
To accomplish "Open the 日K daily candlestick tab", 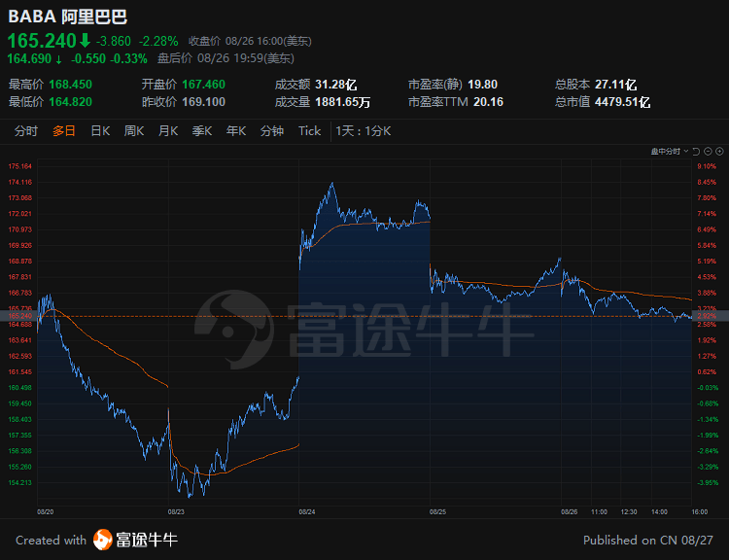I will click(x=100, y=131).
